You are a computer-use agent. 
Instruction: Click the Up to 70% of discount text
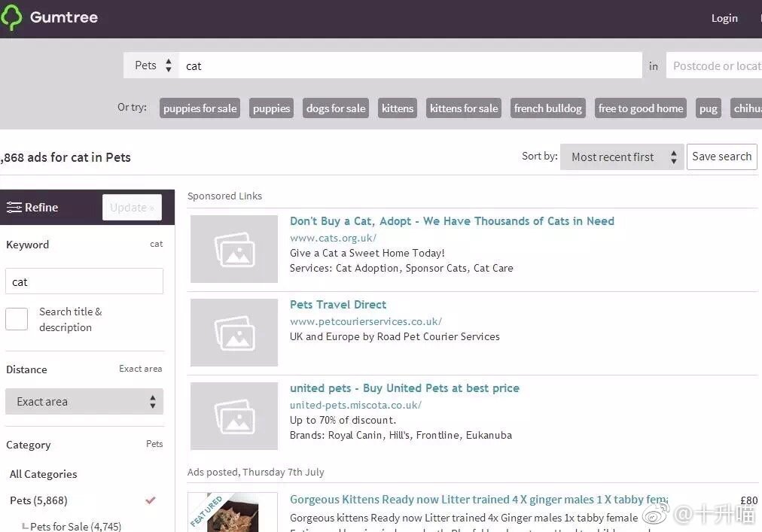343,420
